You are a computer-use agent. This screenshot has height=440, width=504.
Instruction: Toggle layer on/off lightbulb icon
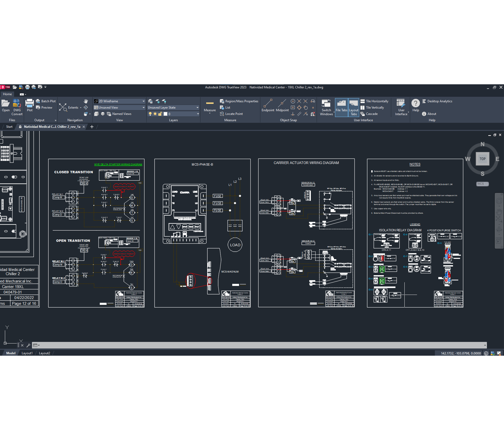point(150,114)
